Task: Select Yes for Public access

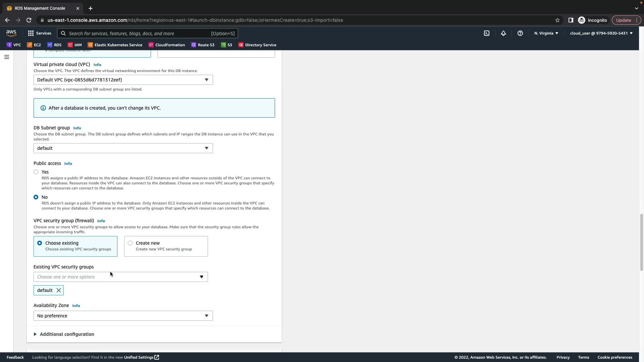Action: (36, 172)
